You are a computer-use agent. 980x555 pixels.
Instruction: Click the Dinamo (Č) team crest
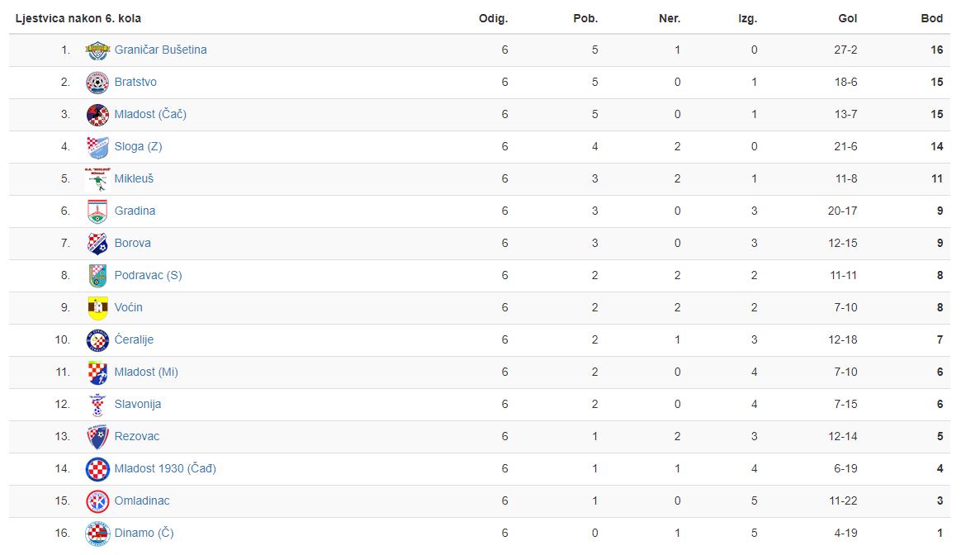click(x=97, y=534)
